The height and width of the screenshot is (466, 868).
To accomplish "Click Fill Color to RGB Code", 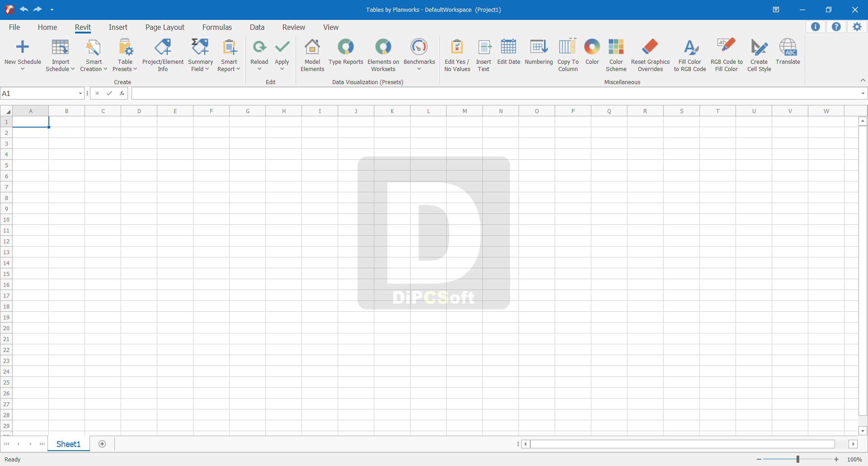I will [x=690, y=55].
